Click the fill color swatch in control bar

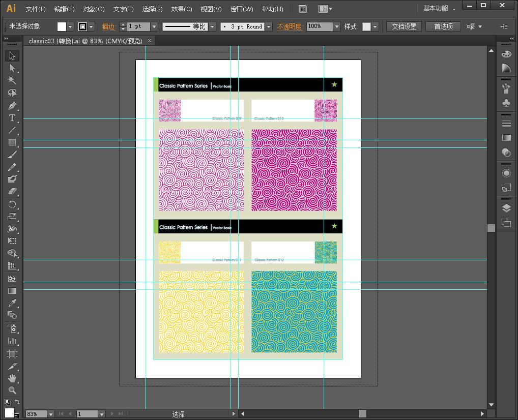click(62, 26)
